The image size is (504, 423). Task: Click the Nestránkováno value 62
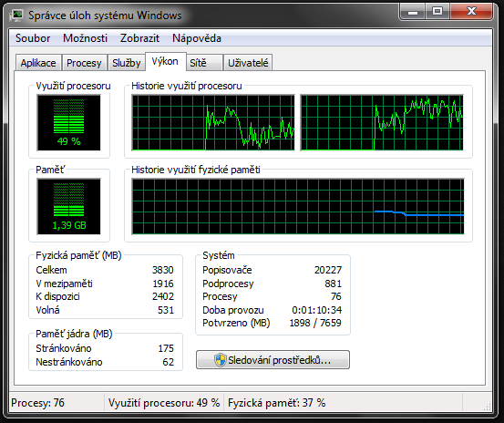(x=168, y=362)
